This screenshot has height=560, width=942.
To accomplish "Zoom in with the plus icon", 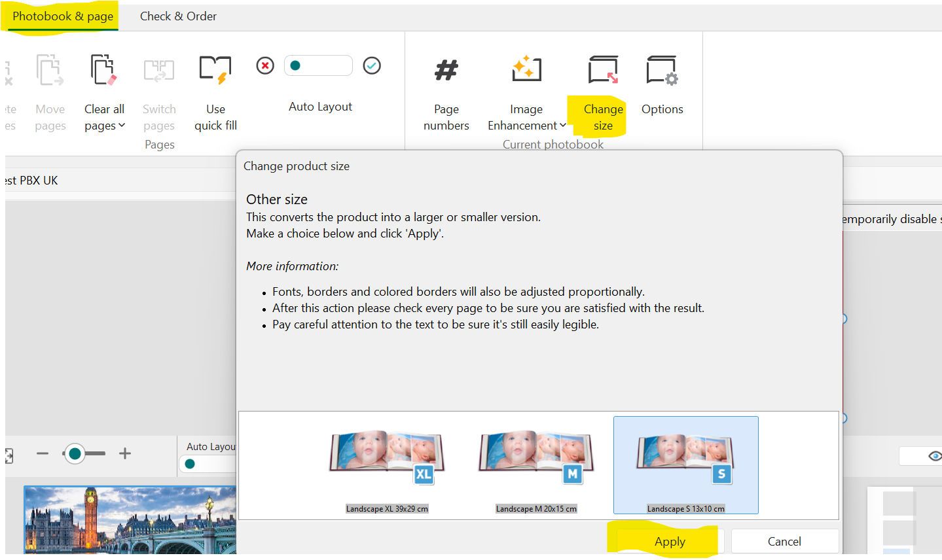I will coord(124,453).
